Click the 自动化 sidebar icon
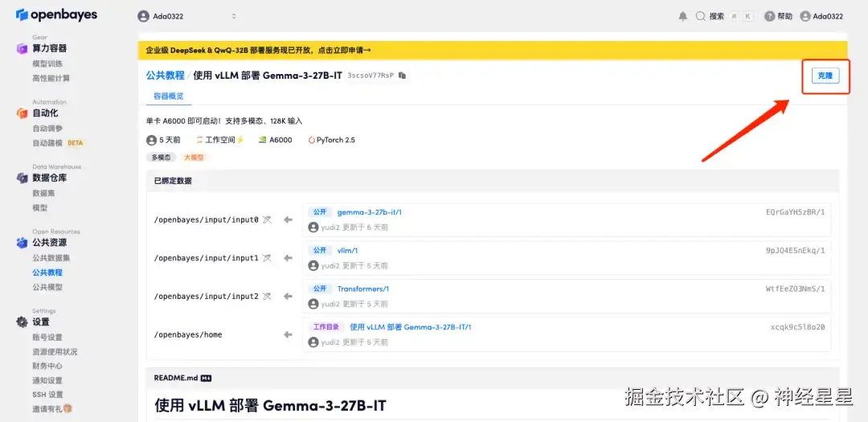868x422 pixels. 22,113
